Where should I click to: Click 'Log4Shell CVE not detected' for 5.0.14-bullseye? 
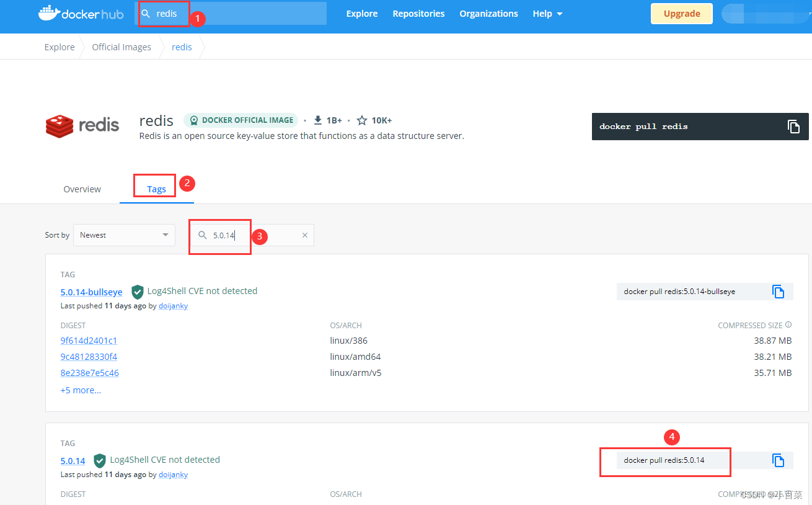pos(202,291)
